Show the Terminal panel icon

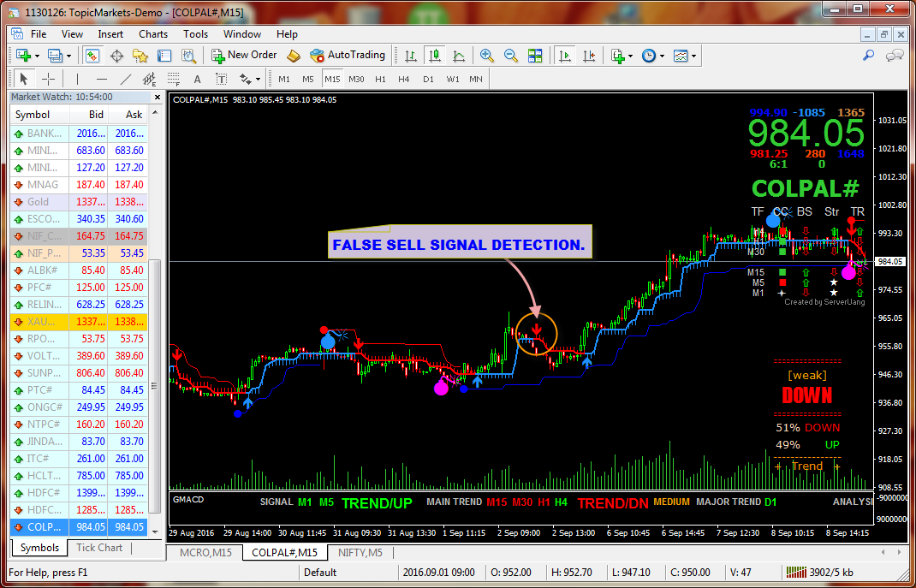click(x=164, y=56)
